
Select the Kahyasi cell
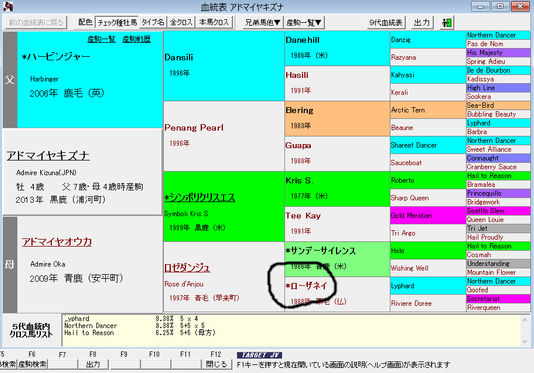coord(428,75)
